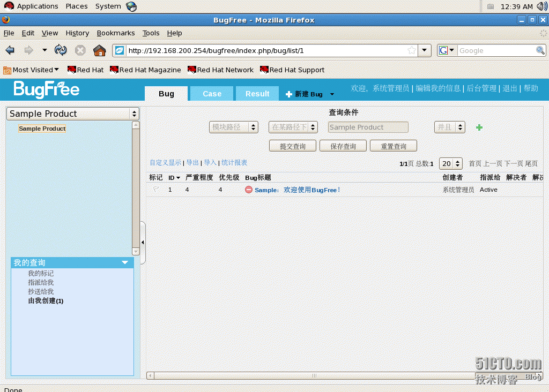Select the Bug tab
Image resolution: width=549 pixels, height=392 pixels.
coord(166,94)
